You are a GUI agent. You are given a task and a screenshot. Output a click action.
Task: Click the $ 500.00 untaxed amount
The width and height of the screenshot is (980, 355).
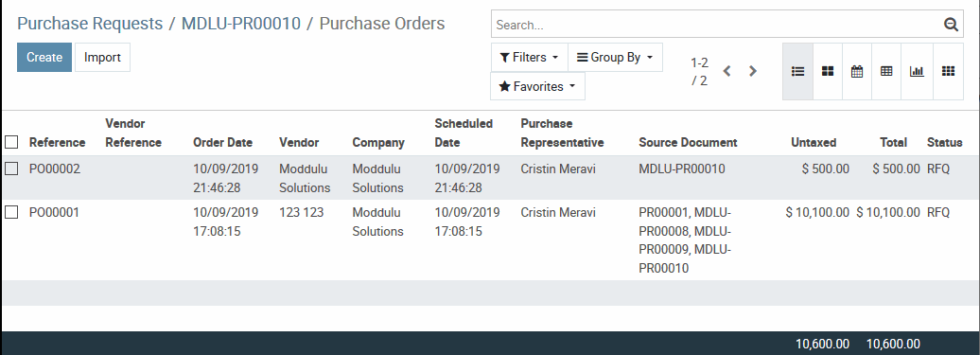(x=826, y=169)
